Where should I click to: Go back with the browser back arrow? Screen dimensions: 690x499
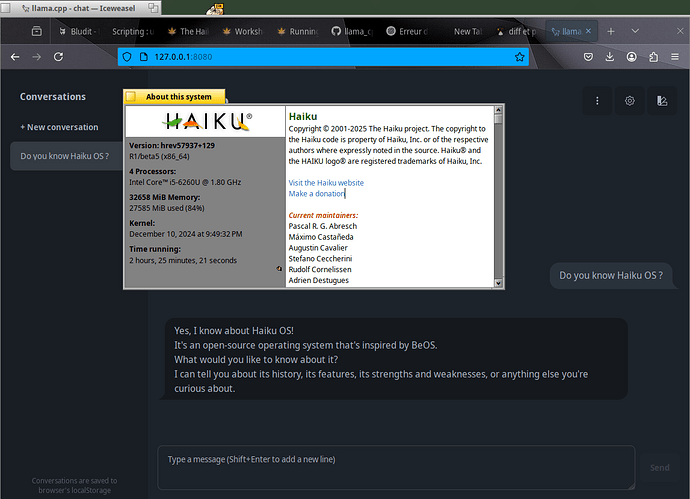pos(15,57)
